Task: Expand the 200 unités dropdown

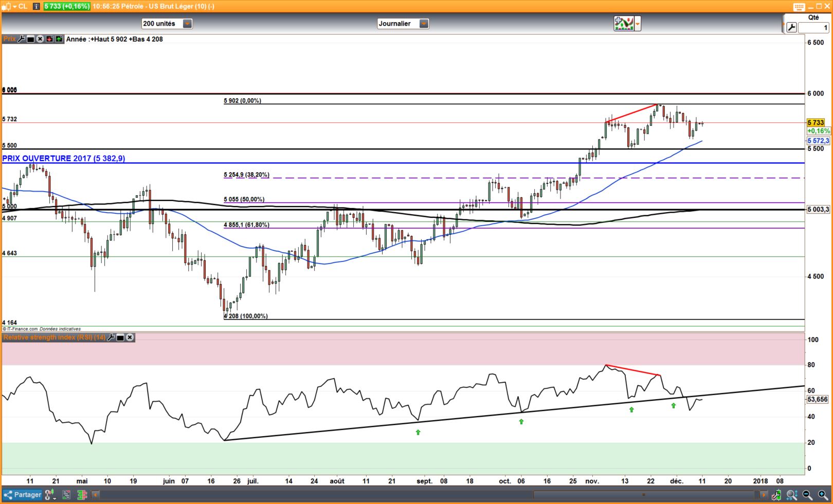Action: point(187,24)
